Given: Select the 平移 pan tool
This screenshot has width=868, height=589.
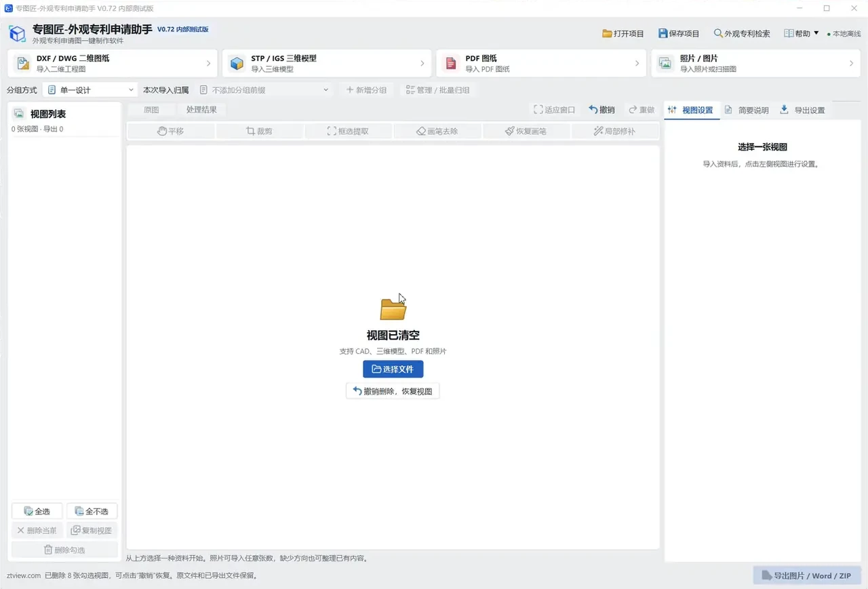Looking at the screenshot, I should (171, 131).
